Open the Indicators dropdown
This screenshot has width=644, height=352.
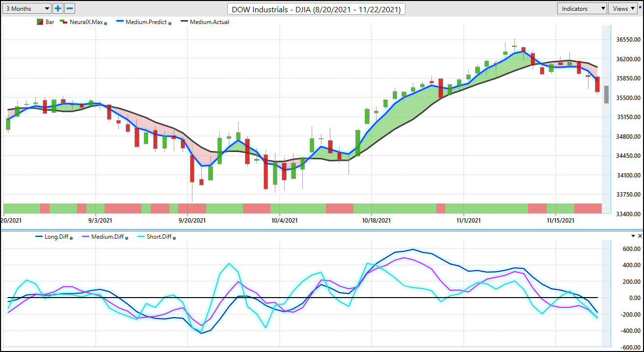(582, 8)
